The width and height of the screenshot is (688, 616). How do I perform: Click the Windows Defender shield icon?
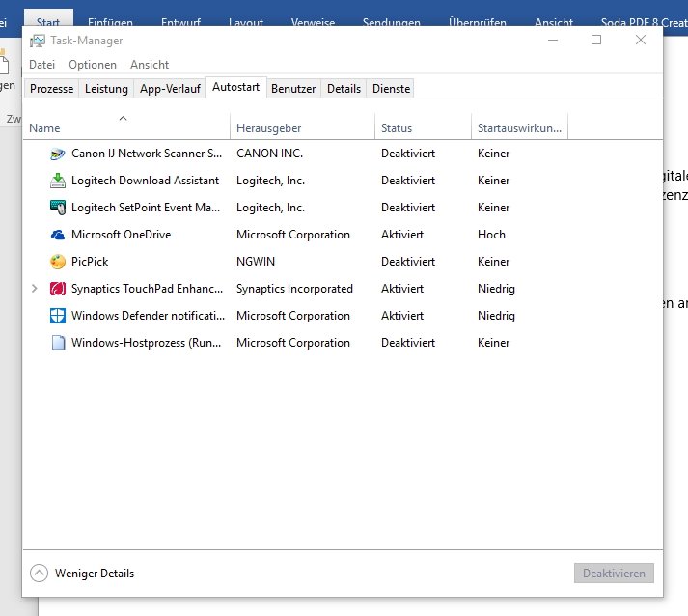point(58,316)
